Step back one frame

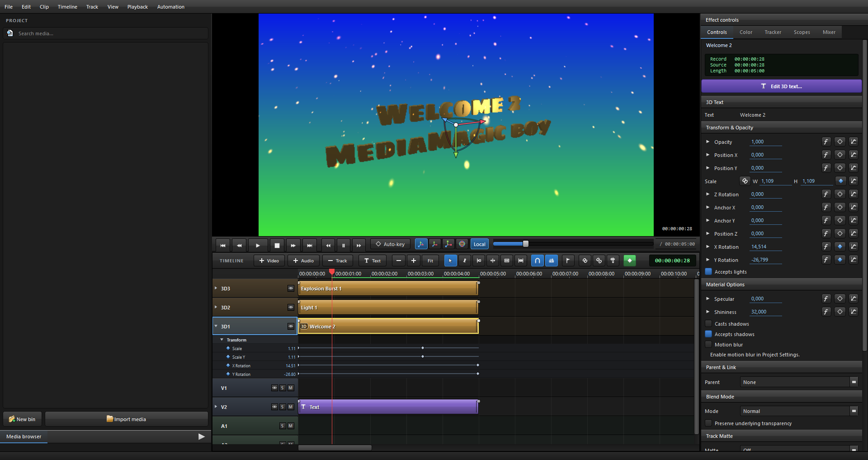click(239, 245)
